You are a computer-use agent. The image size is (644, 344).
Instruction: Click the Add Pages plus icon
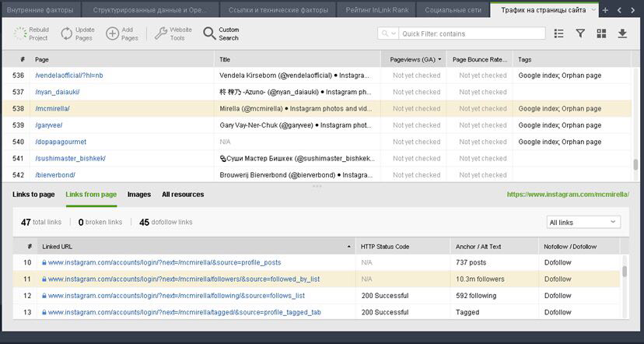click(x=112, y=33)
